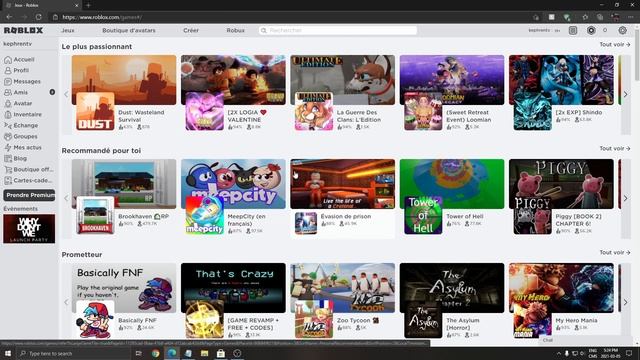640x360 pixels.
Task: Click the Roblox logo
Action: coord(23,30)
